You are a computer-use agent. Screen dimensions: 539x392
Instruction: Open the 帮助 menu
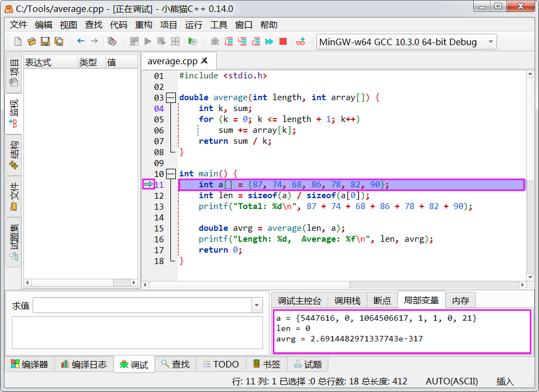269,24
